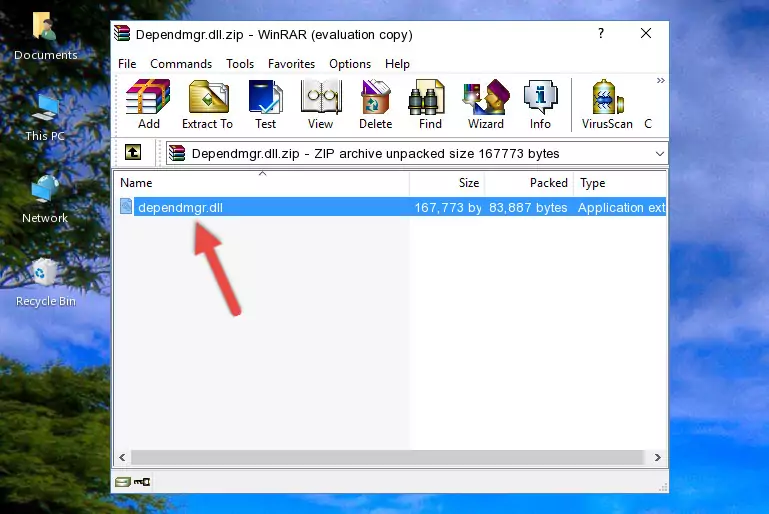769x514 pixels.
Task: Sort by the Packed column header
Action: (529, 183)
